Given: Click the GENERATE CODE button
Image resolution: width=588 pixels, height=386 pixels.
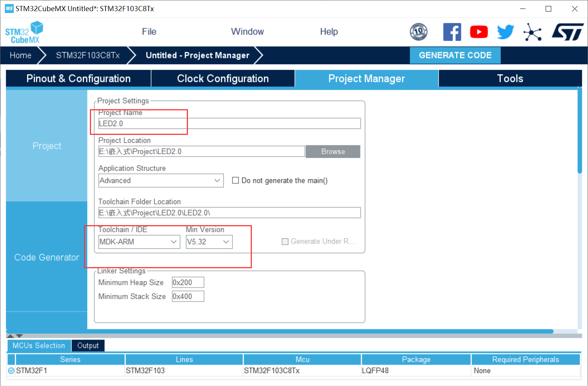Looking at the screenshot, I should click(x=455, y=55).
